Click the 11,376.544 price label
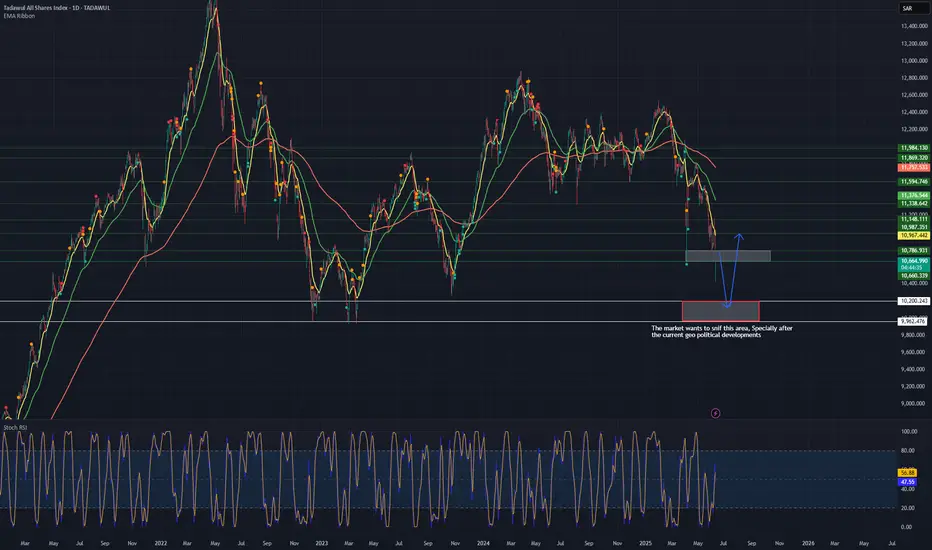This screenshot has height=550, width=932. coord(914,196)
